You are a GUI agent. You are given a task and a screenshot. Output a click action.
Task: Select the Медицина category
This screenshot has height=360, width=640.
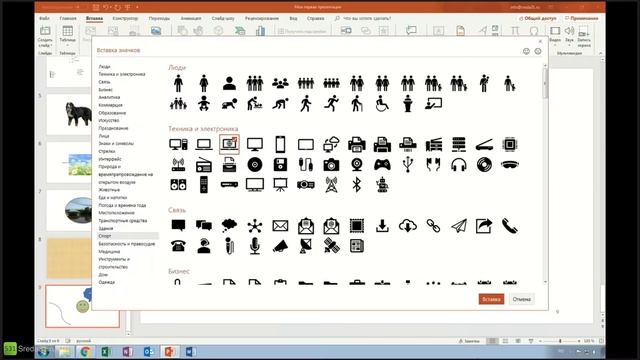tap(109, 251)
